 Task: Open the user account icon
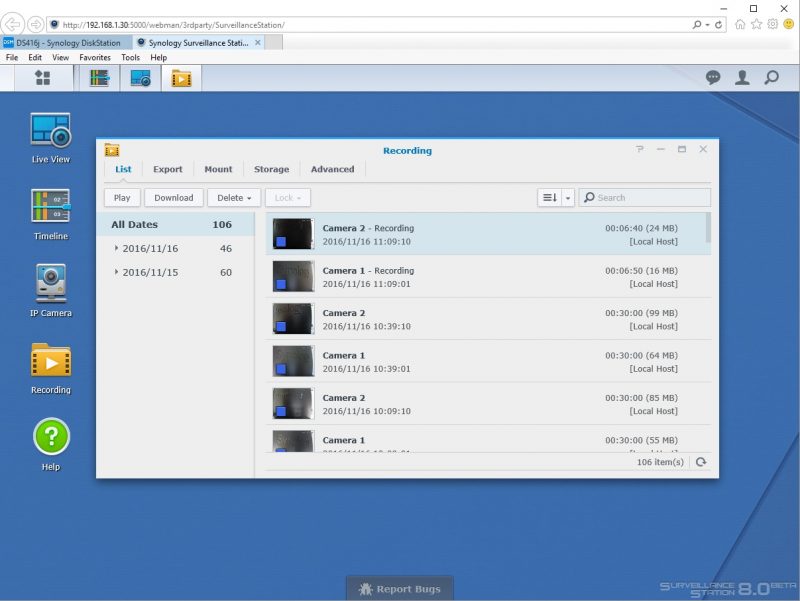(x=742, y=78)
